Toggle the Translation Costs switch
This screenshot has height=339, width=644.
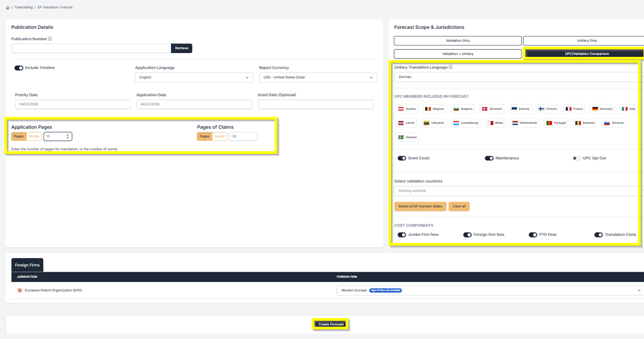[598, 234]
